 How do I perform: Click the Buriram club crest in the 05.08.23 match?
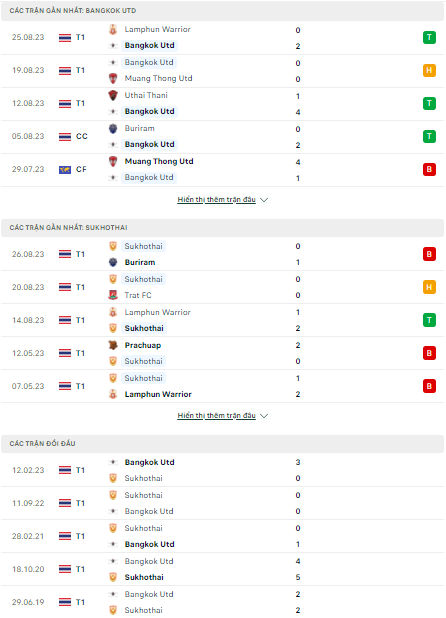[x=113, y=128]
